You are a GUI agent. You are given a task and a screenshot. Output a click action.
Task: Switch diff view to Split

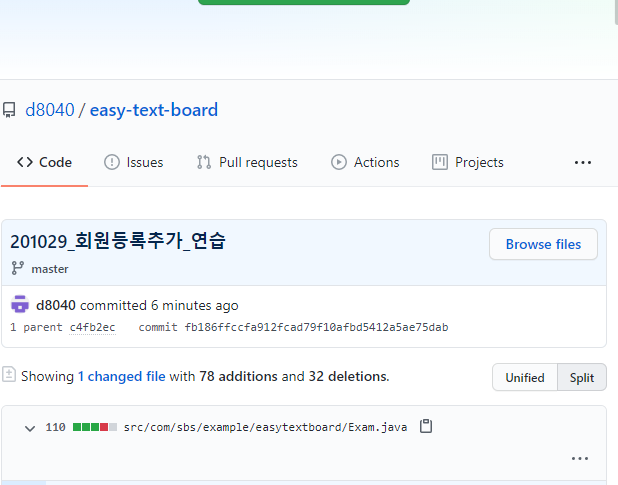[582, 377]
